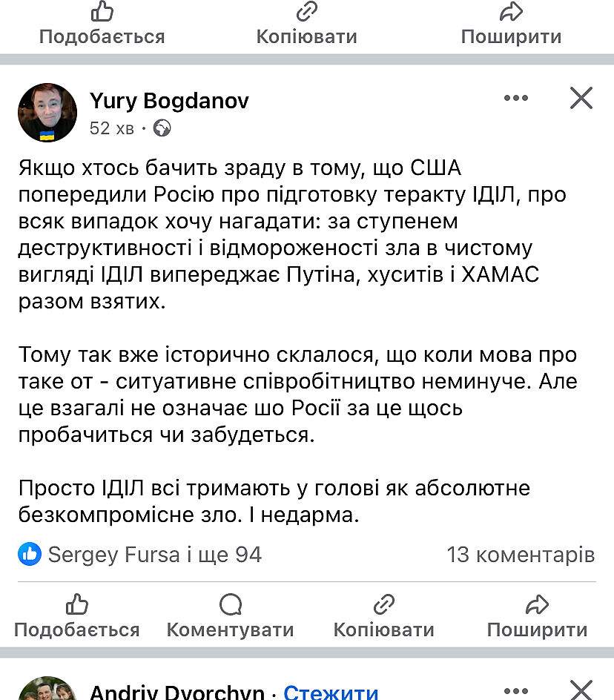
Task: Open three-dot menu on Yury Bogdanov's post
Action: 516,98
